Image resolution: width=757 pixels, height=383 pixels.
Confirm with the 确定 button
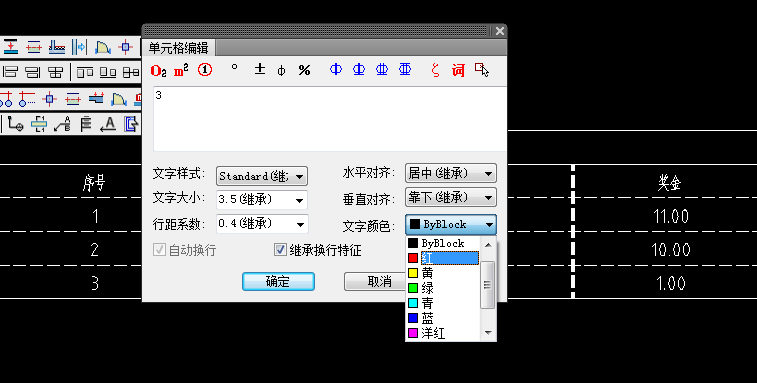click(x=279, y=282)
